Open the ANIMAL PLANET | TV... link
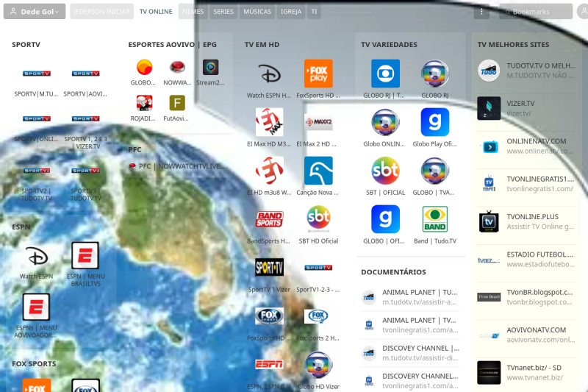The width and height of the screenshot is (588, 392). pos(411,325)
